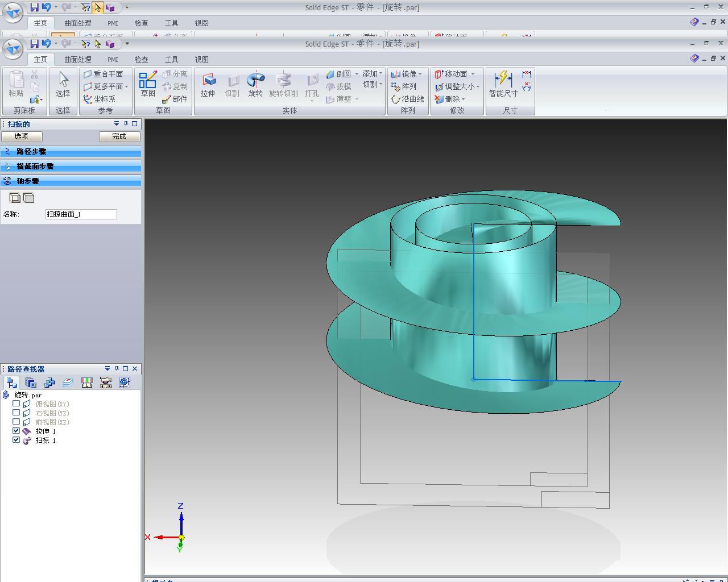Go to the 横截面步骤 step
Screen dimensions: 728x582
coord(71,167)
